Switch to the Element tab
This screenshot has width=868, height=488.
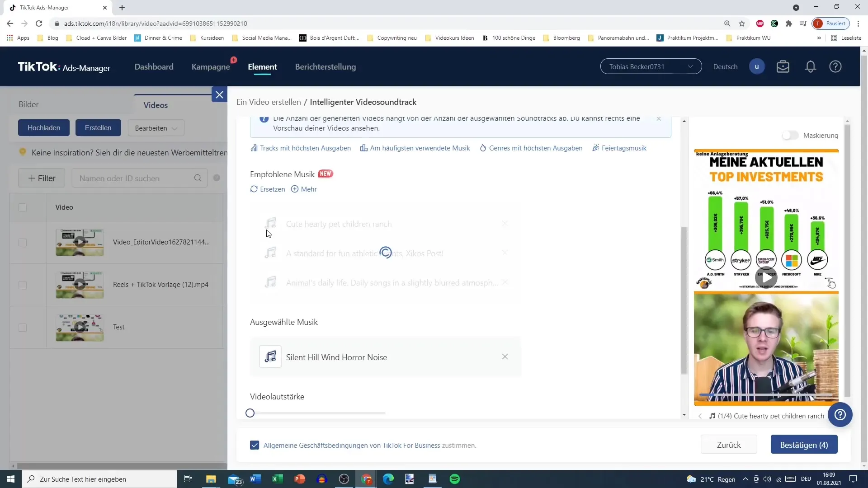tap(262, 67)
